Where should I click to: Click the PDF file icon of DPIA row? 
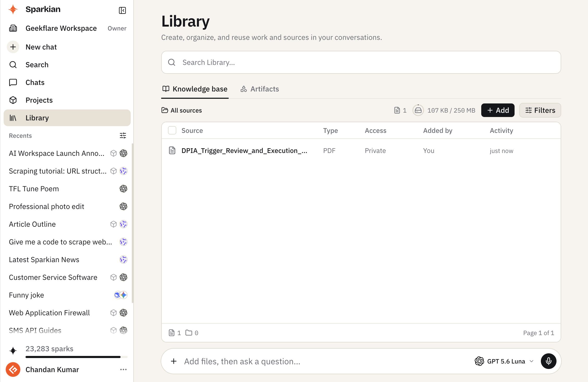tap(172, 150)
